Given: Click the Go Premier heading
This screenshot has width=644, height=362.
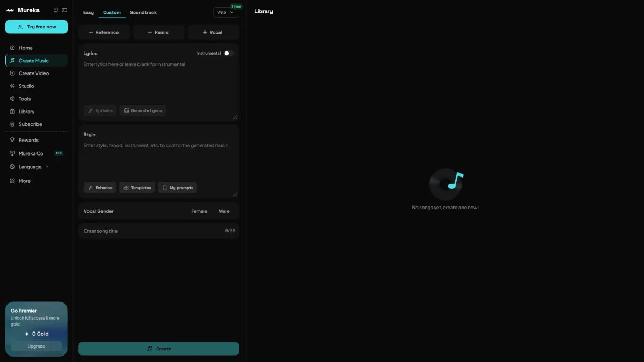Looking at the screenshot, I should coord(24,311).
